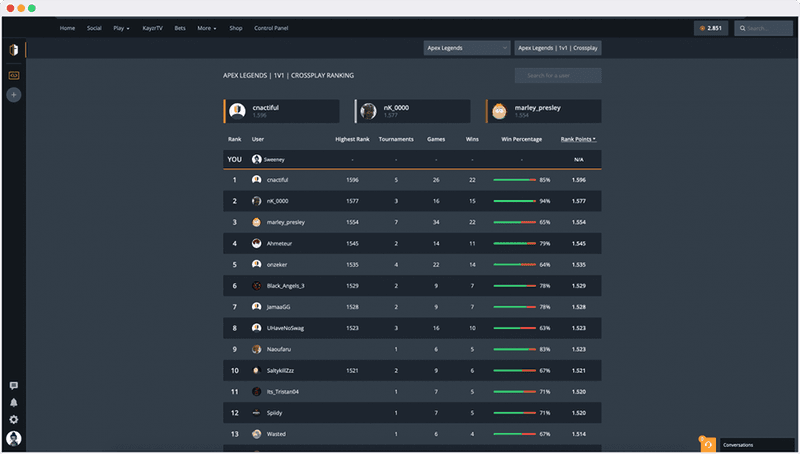Open Bets in the navbar
The image size is (800, 454).
[180, 28]
